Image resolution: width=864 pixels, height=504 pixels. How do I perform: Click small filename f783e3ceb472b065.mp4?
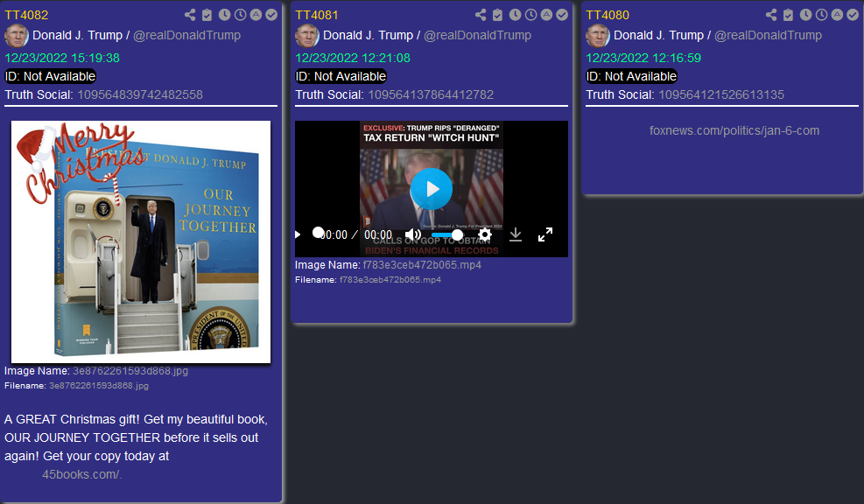[x=390, y=280]
